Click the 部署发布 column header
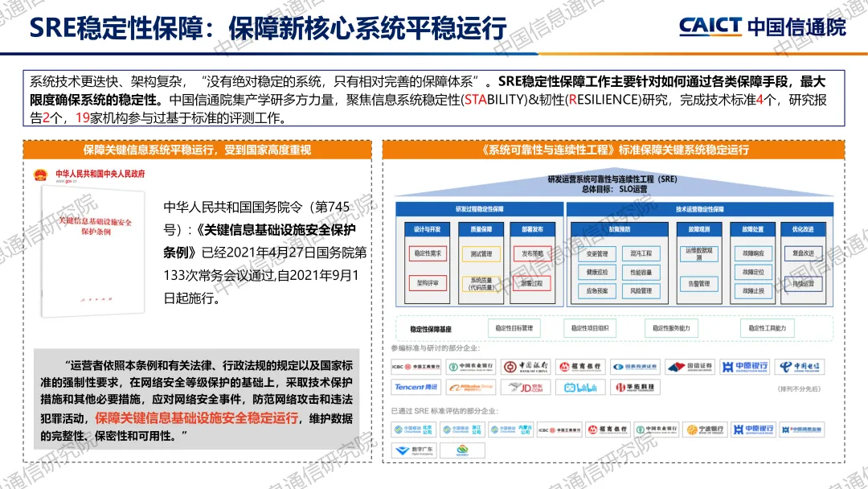Viewport: 868px width, 489px height. [533, 229]
